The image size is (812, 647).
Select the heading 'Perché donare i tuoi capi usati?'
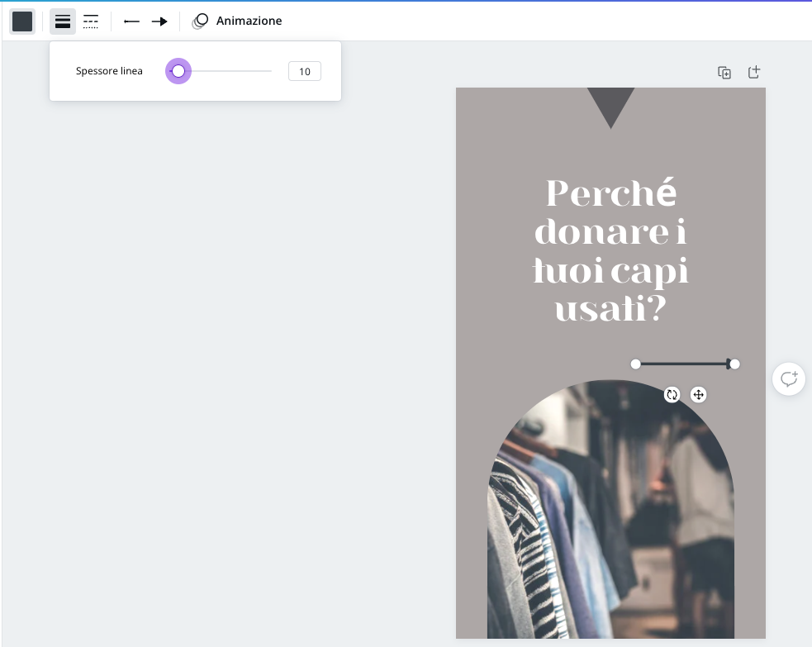click(610, 250)
